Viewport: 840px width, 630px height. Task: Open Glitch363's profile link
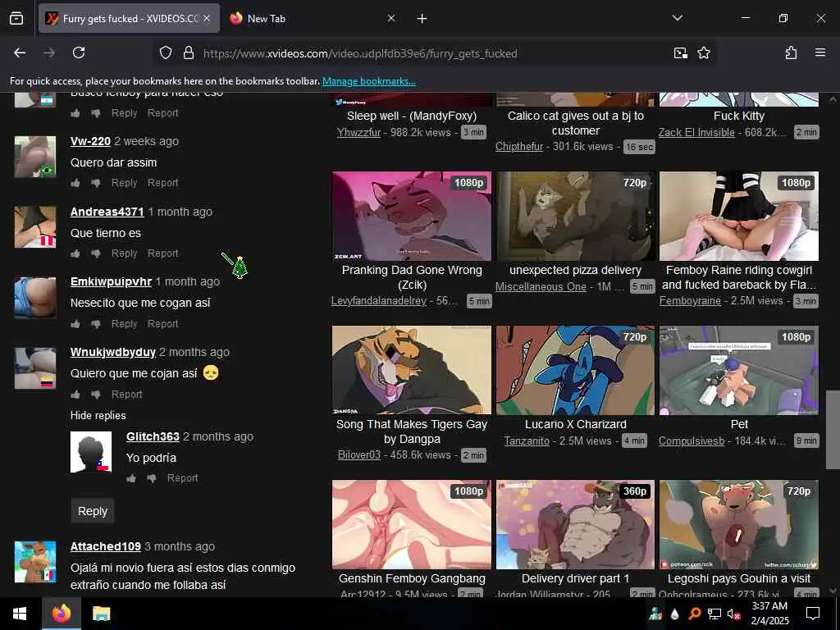coord(153,436)
